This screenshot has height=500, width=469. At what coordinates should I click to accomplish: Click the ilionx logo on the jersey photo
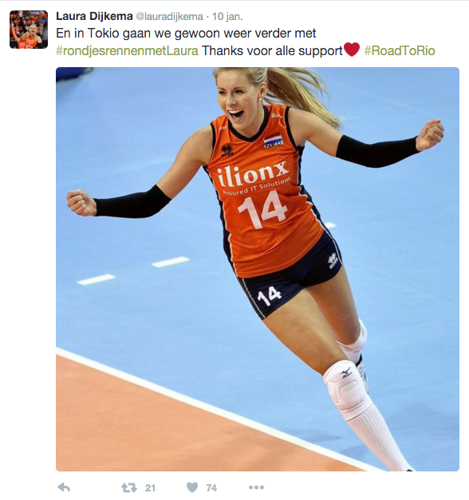(253, 174)
